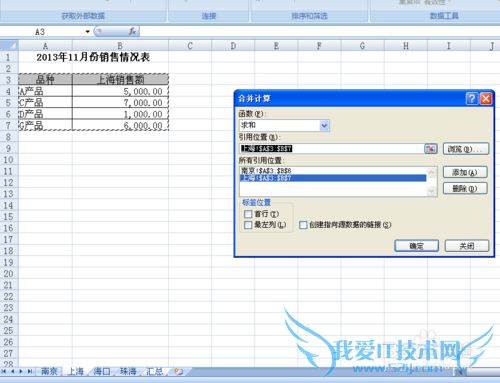Click the 获取外部数据 ribbon group label
The image size is (500, 383).
[83, 16]
